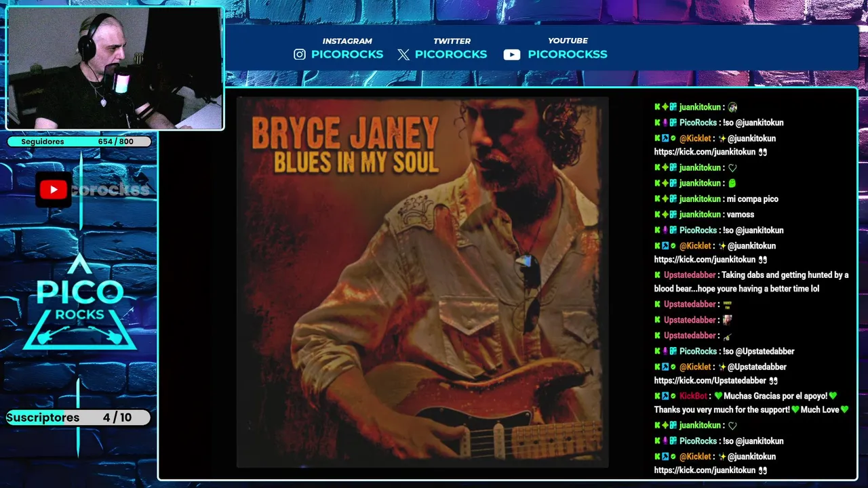Click the sparkle emoji before @Upstatedabber

click(x=722, y=367)
